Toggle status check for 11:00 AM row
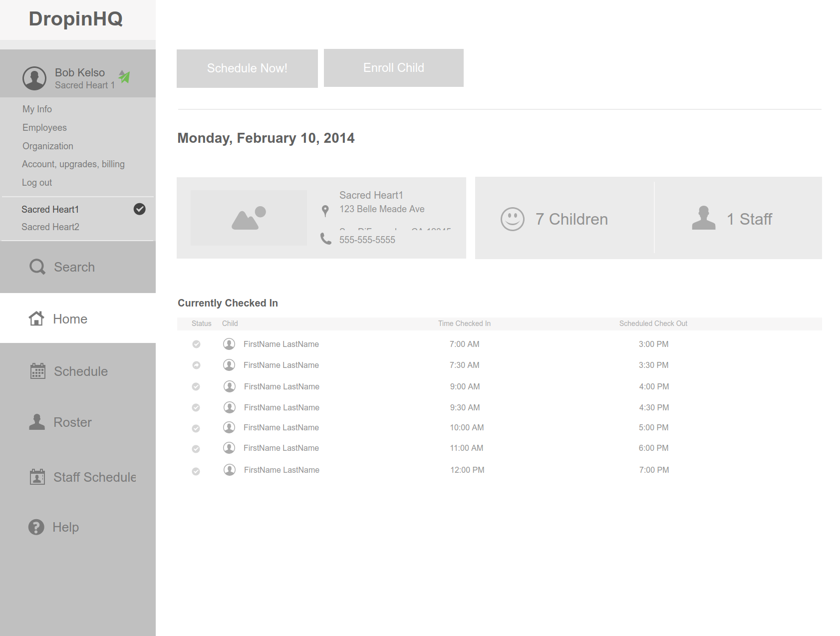 click(196, 449)
